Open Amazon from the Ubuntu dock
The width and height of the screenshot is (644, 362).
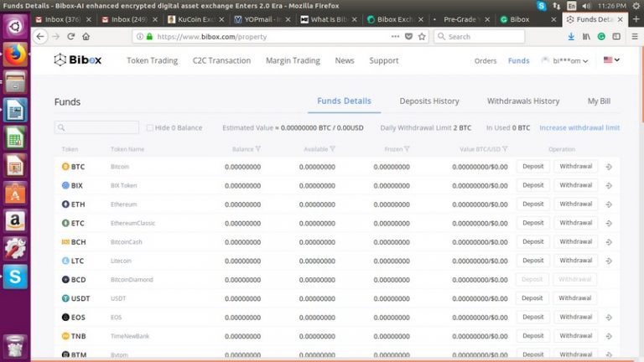[15, 221]
